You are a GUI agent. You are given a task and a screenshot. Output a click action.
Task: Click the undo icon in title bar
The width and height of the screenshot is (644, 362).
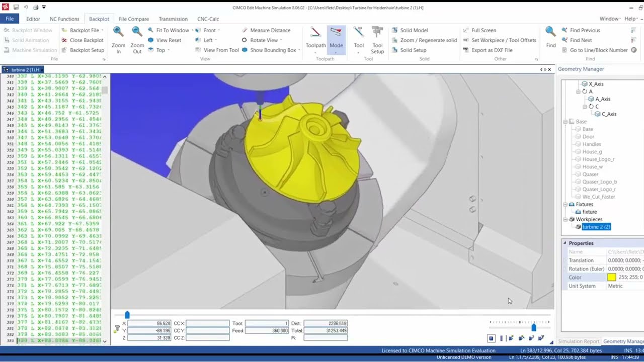[26, 7]
